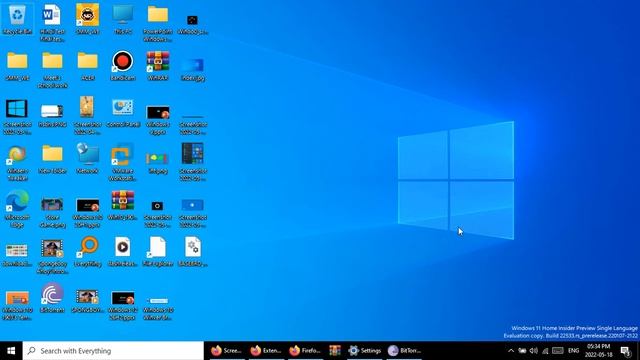Select the gears settings file icon
640x360 pixels.
[193, 252]
